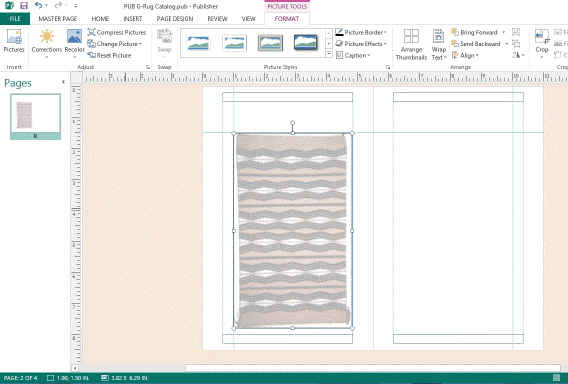Click the Swap pictures button

164,44
